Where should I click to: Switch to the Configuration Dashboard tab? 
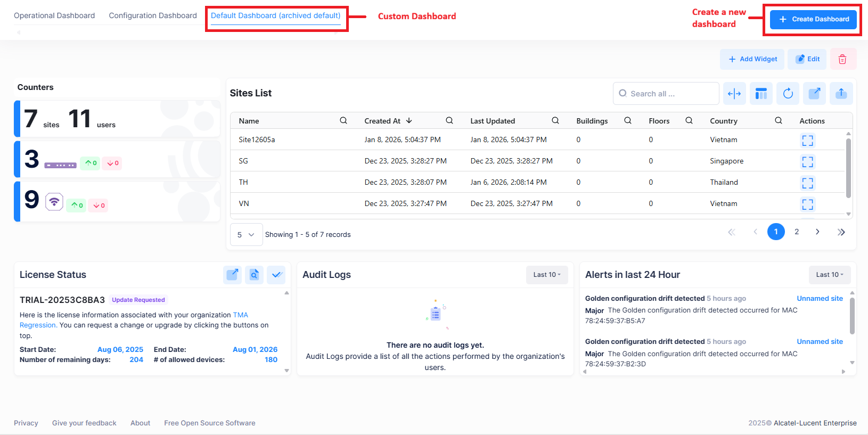pos(153,15)
